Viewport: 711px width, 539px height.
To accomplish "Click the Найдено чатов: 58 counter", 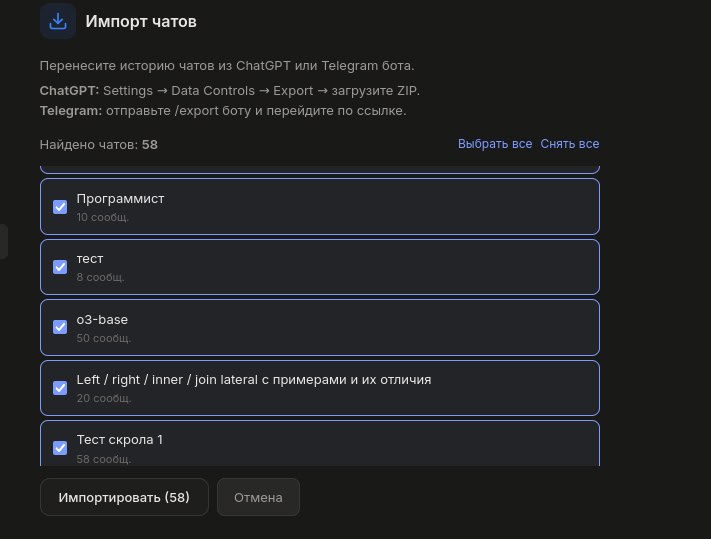I will click(x=99, y=144).
